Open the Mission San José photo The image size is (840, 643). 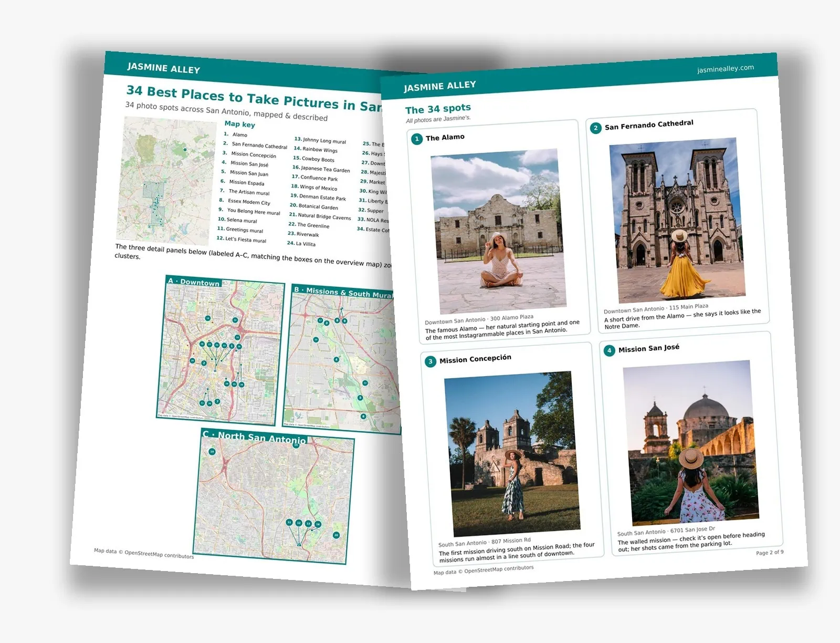click(x=691, y=443)
